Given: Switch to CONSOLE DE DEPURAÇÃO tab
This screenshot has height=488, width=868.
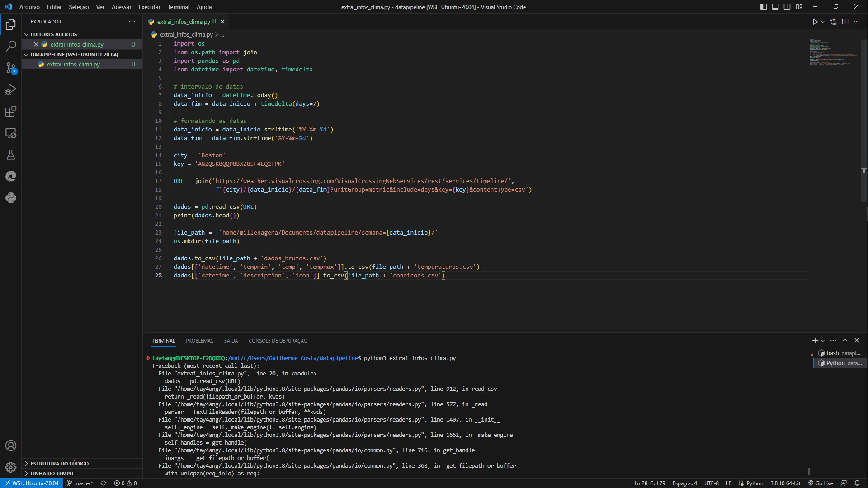Looking at the screenshot, I should 278,341.
